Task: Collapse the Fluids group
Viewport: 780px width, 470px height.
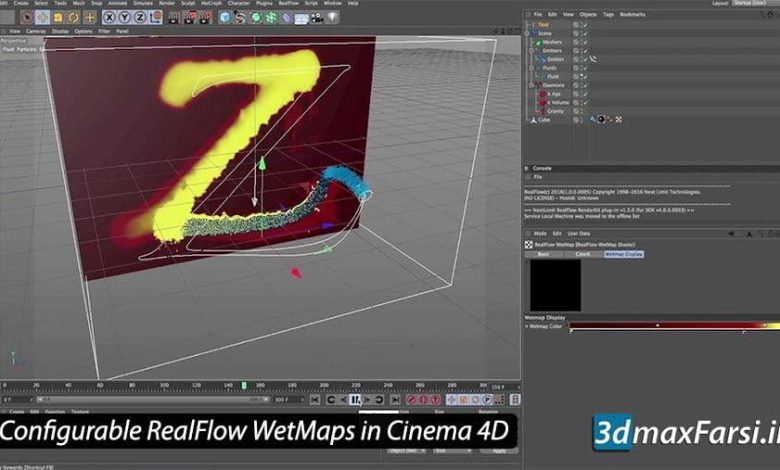Action: [531, 68]
